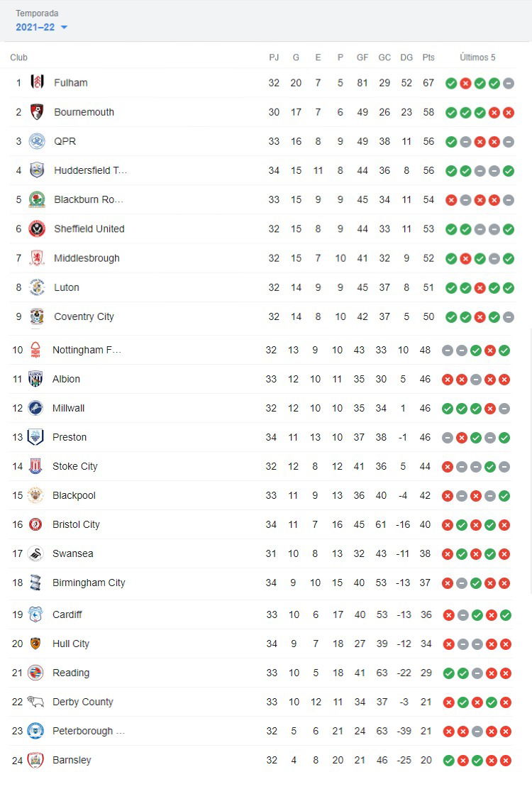Open the Peterborough team row
532x789 pixels.
(x=262, y=731)
